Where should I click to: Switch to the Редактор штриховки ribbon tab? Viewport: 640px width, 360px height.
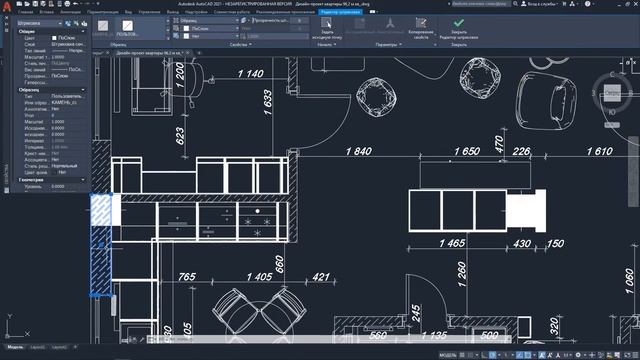[x=341, y=12]
